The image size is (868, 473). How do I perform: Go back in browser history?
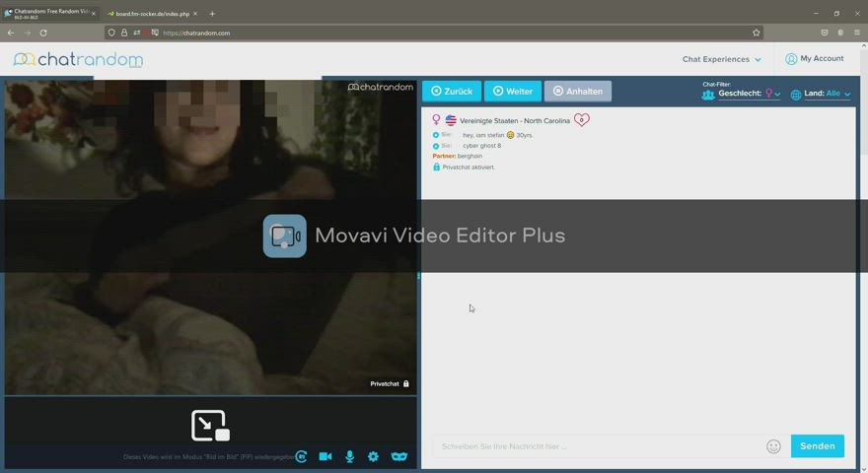point(11,34)
